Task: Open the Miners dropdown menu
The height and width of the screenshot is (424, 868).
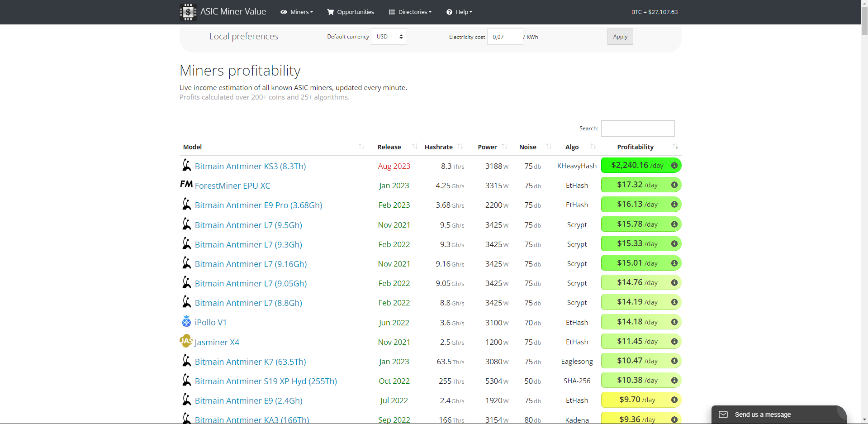Action: tap(297, 12)
